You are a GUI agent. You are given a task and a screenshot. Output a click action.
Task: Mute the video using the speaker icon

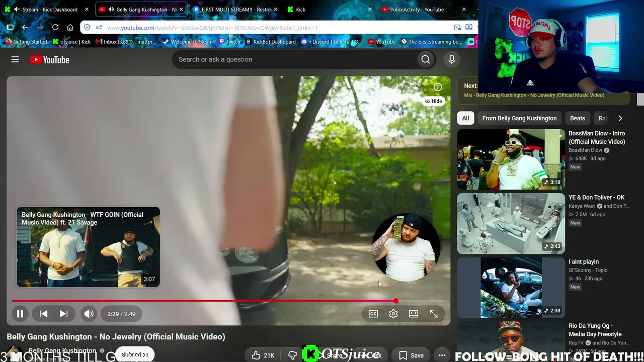(89, 314)
